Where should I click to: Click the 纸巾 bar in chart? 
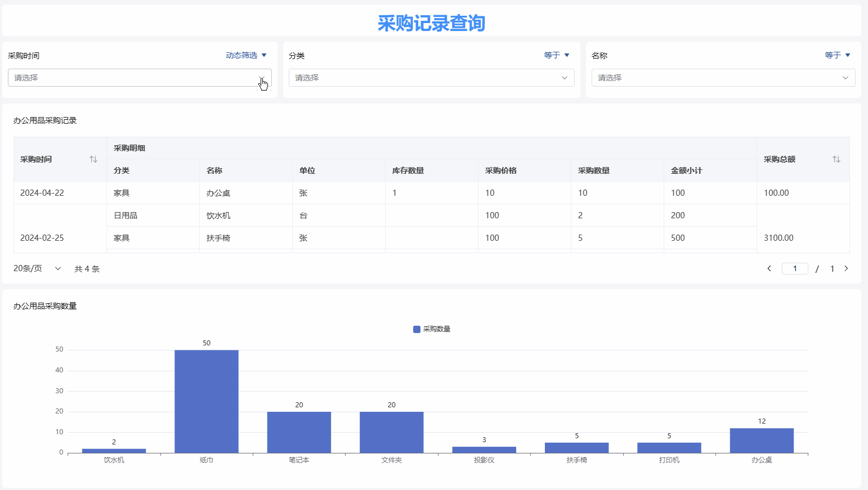(x=207, y=401)
